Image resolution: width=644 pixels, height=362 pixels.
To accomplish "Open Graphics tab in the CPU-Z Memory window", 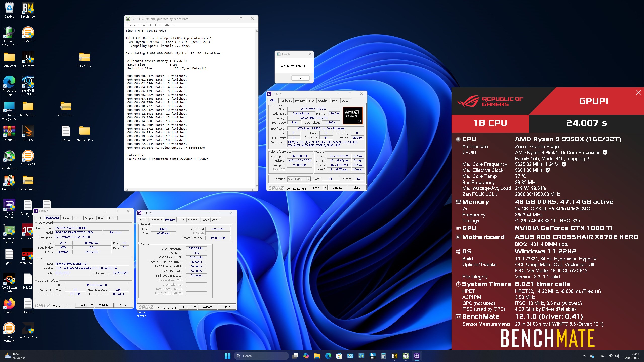I will tap(193, 220).
